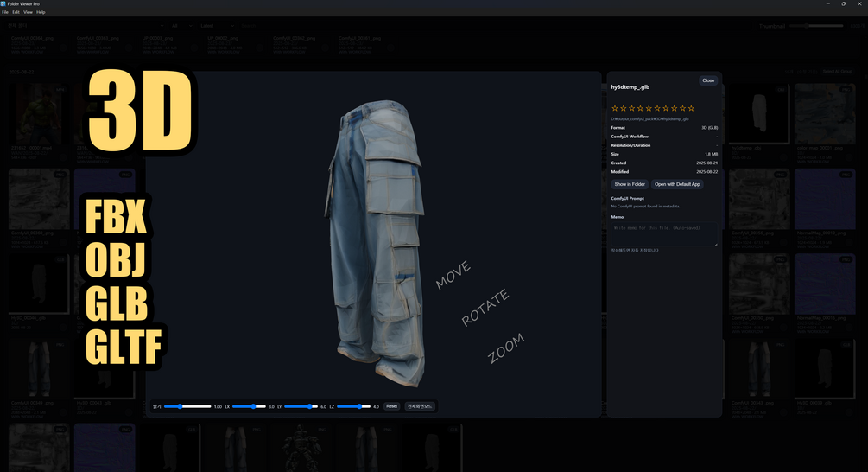Screen dimensions: 868x472
Task: Toggle select circle on ComfyUI_00361_.png card
Action: [x=390, y=48]
